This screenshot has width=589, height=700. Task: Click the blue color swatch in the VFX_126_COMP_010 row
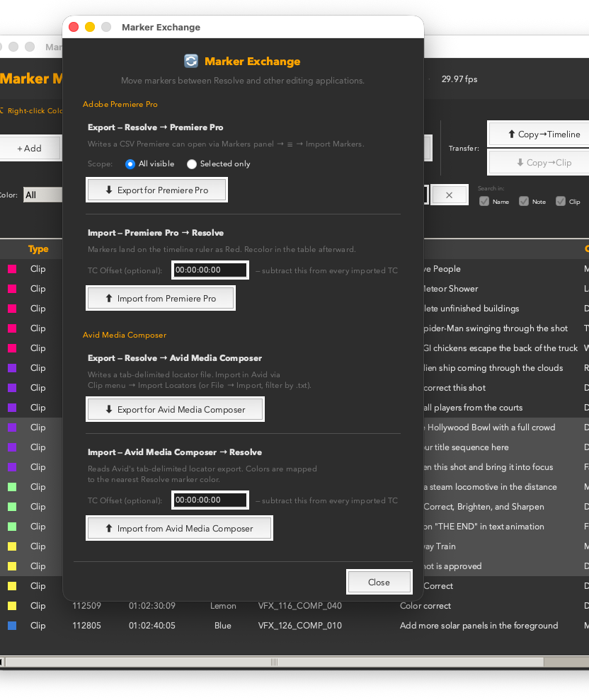12,626
